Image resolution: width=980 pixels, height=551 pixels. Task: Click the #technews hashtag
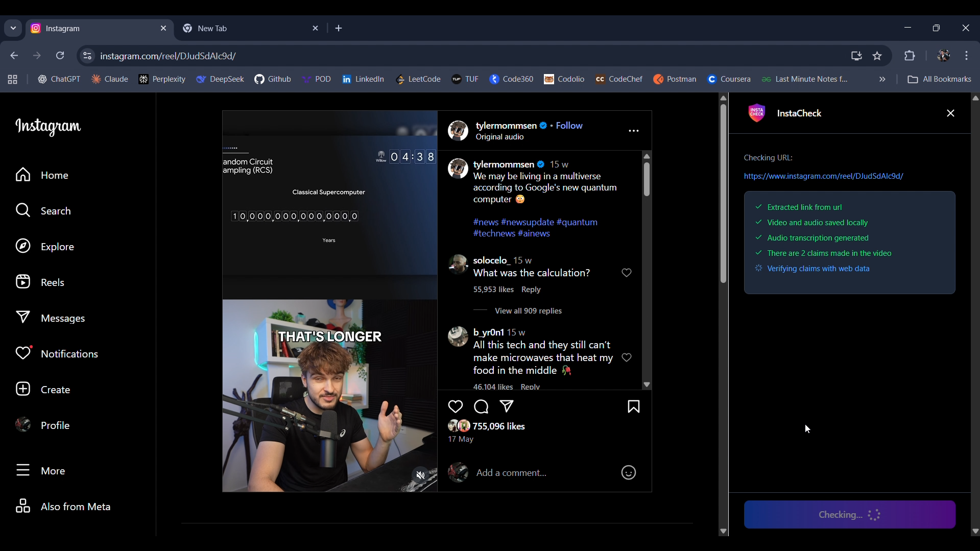[x=494, y=233]
